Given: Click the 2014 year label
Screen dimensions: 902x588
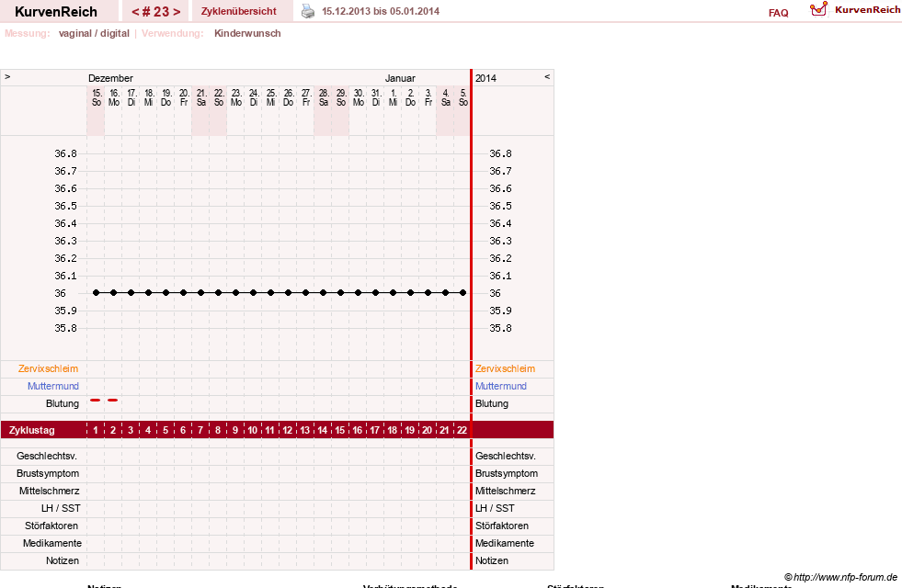Looking at the screenshot, I should (x=485, y=78).
